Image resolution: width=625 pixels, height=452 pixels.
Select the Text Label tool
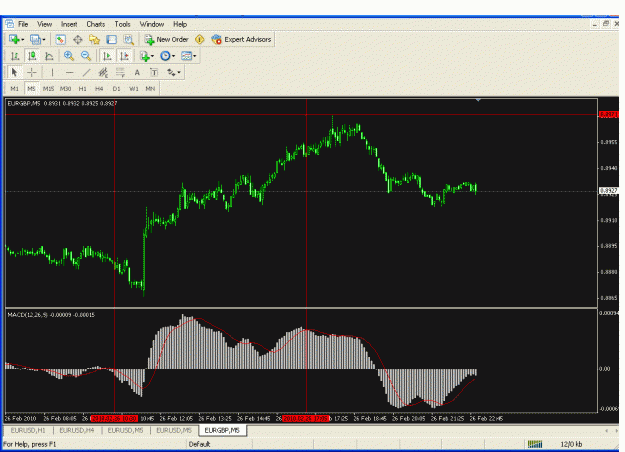pos(154,73)
